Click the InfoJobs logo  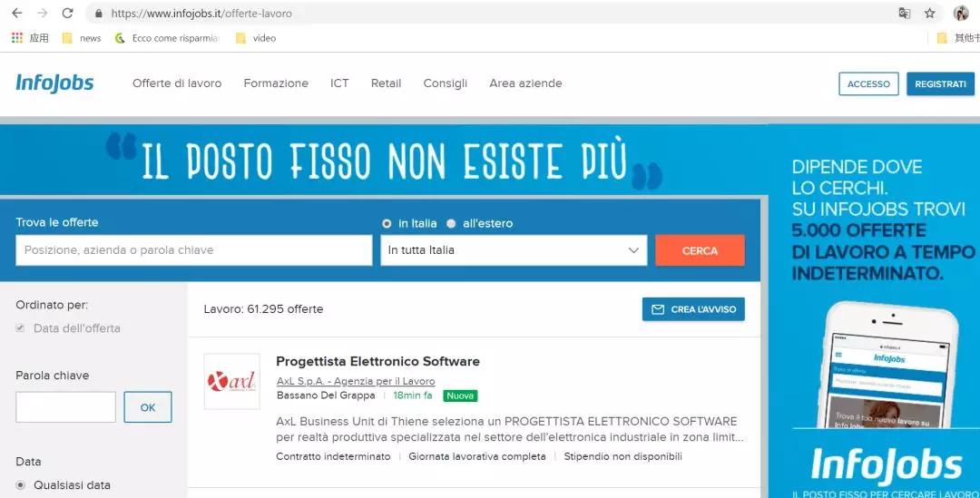click(x=54, y=83)
